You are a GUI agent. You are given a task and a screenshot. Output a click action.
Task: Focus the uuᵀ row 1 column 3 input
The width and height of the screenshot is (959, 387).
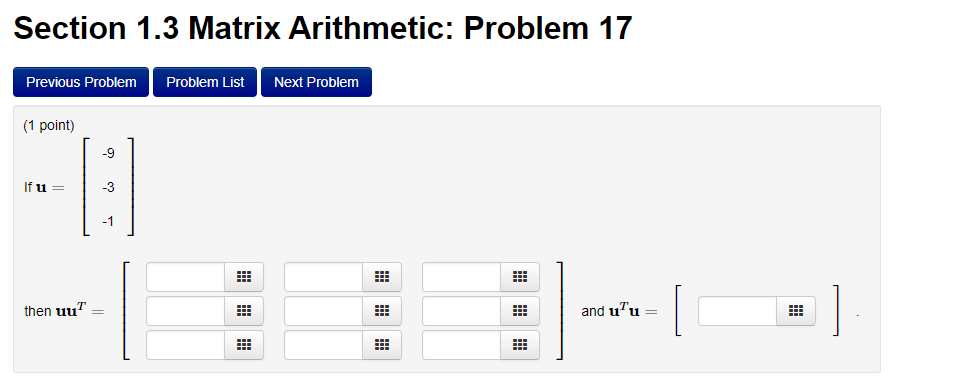click(462, 277)
